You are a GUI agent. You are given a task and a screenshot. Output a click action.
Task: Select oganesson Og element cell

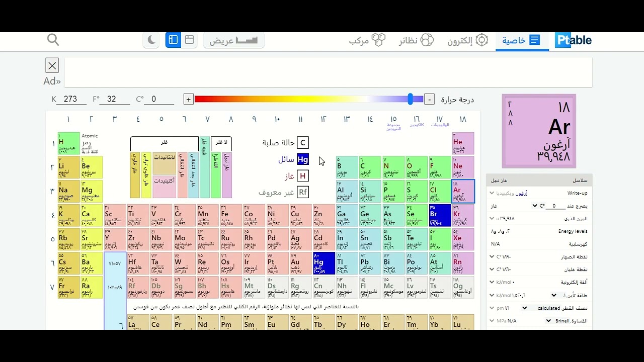(463, 287)
